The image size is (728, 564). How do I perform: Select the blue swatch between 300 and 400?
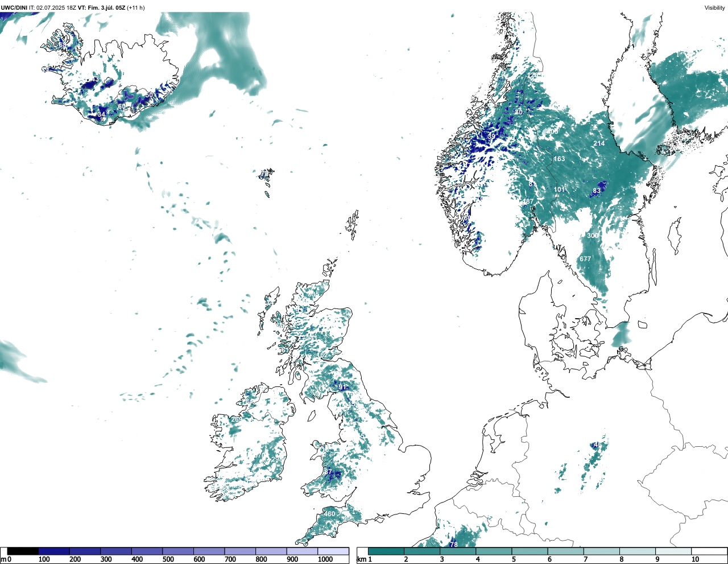click(116, 551)
